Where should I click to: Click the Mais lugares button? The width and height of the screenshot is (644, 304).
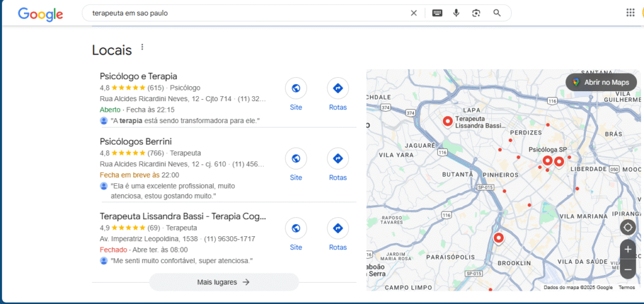224,282
